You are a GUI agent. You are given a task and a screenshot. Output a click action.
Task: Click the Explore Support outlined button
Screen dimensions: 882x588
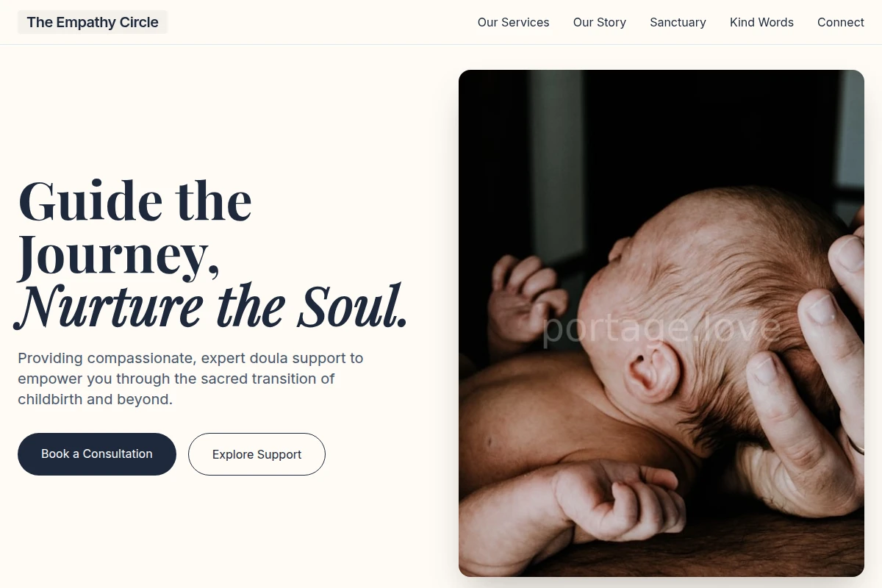(257, 454)
